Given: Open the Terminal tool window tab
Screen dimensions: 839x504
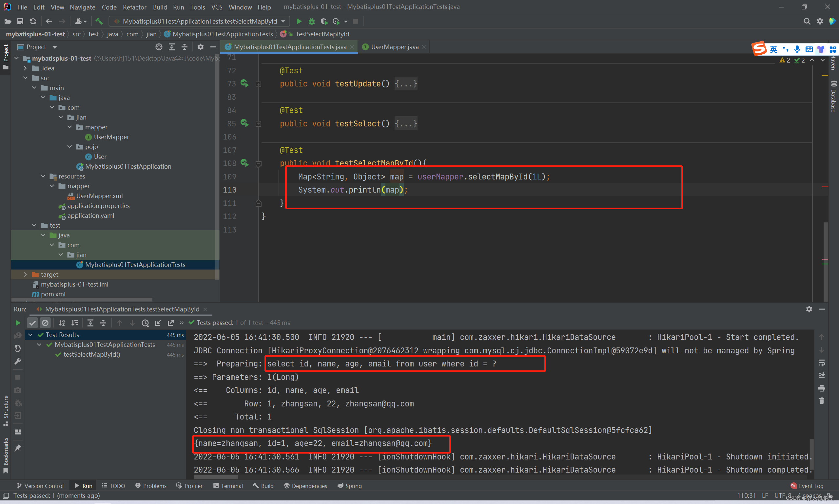Looking at the screenshot, I should coord(228,486).
